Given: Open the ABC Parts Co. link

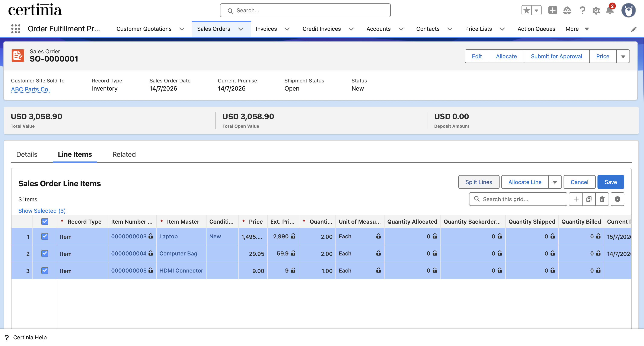Looking at the screenshot, I should (30, 89).
